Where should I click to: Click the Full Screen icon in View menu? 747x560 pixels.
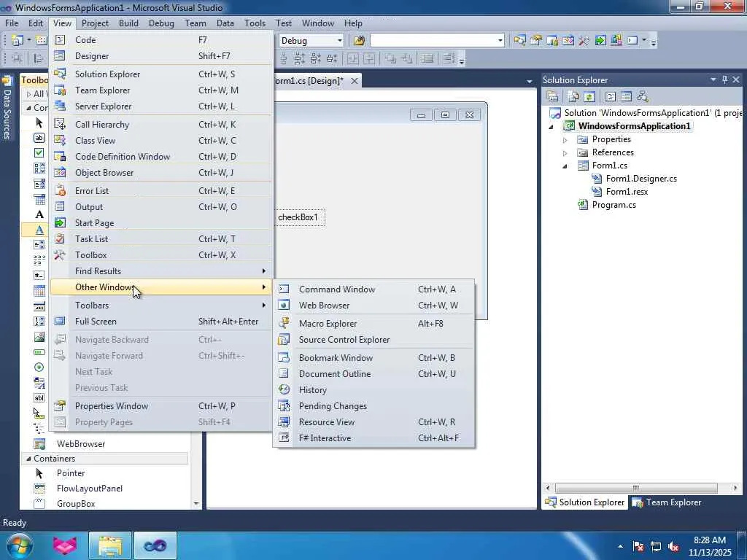[60, 321]
